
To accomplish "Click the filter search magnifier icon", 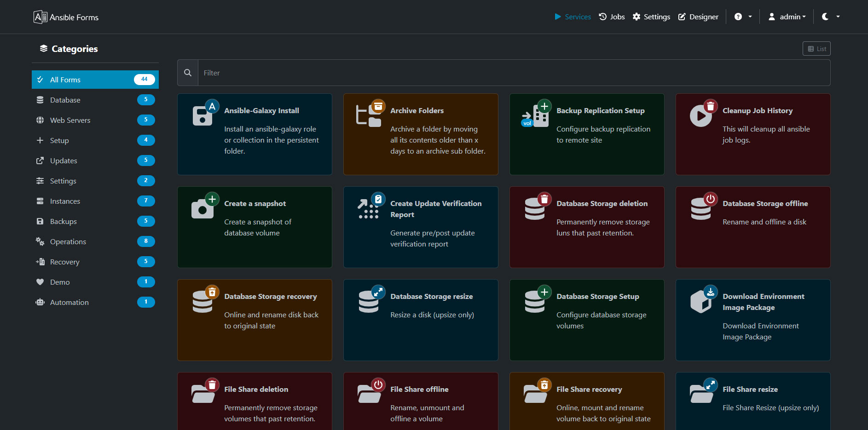I will pyautogui.click(x=188, y=73).
